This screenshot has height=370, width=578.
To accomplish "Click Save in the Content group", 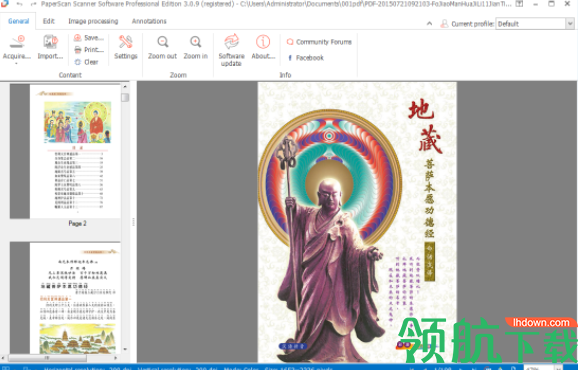I will click(89, 38).
